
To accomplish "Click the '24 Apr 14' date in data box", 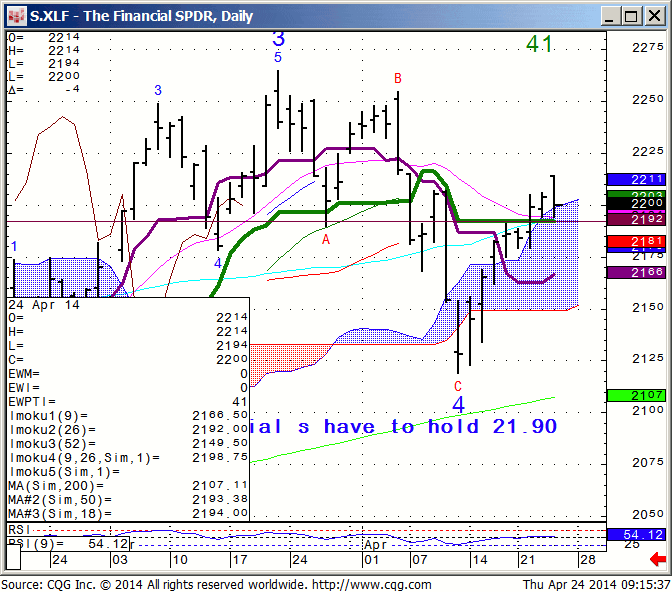I will (x=44, y=305).
